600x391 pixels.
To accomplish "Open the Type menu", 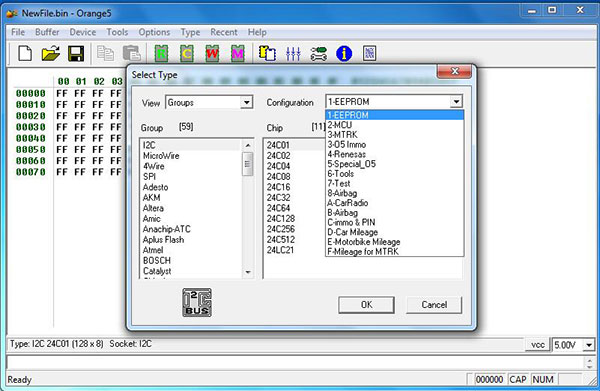I will click(190, 32).
